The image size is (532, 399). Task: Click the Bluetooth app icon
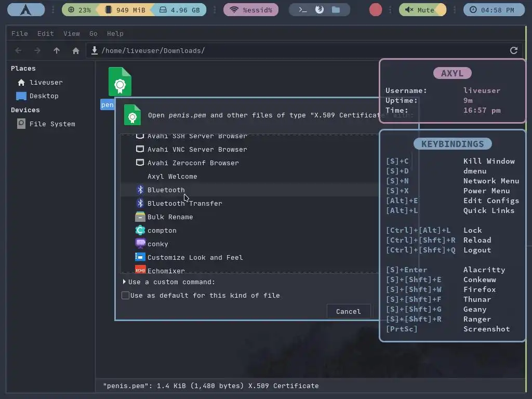140,190
